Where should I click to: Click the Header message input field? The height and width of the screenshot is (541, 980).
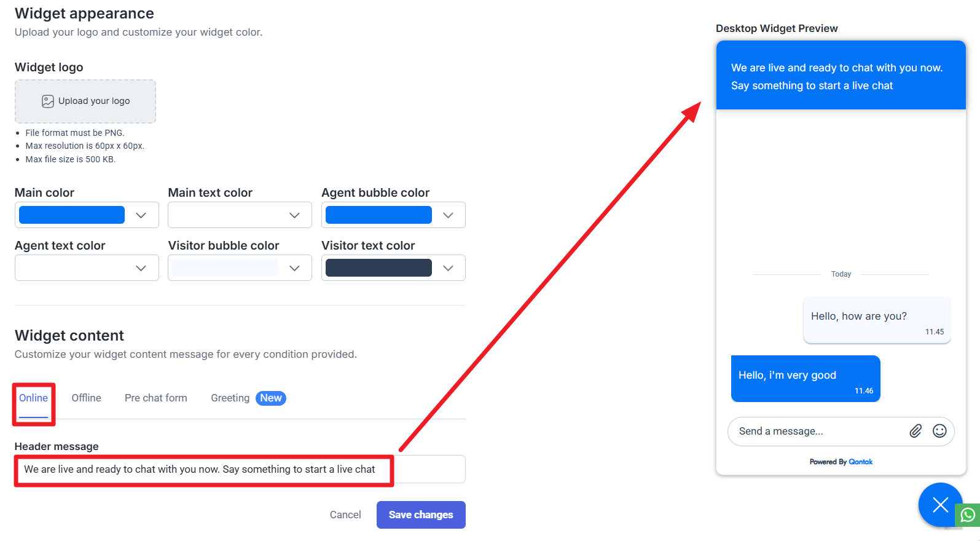[x=240, y=469]
